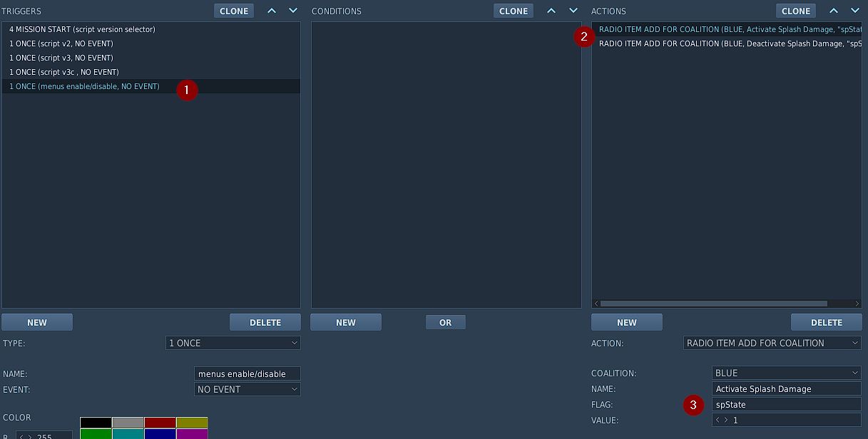Increase VALUE using right stepper arrow
868x439 pixels.
[727, 420]
